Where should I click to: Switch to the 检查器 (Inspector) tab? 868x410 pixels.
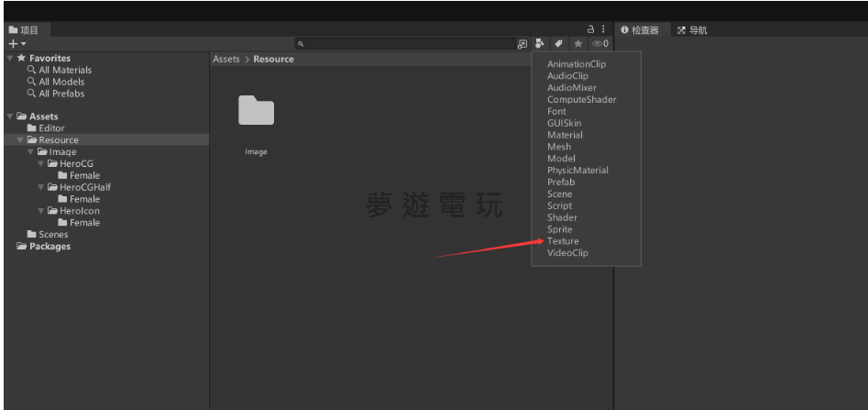point(641,30)
